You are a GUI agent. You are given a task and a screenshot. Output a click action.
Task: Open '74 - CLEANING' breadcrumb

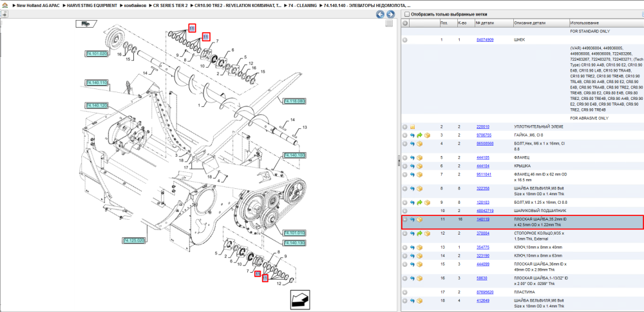(302, 6)
